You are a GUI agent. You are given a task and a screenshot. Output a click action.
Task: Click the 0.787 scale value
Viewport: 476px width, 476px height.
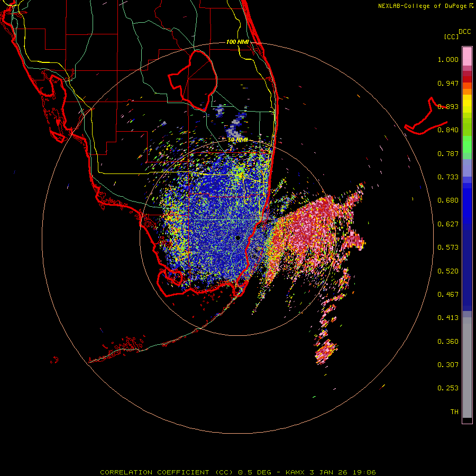coord(448,153)
